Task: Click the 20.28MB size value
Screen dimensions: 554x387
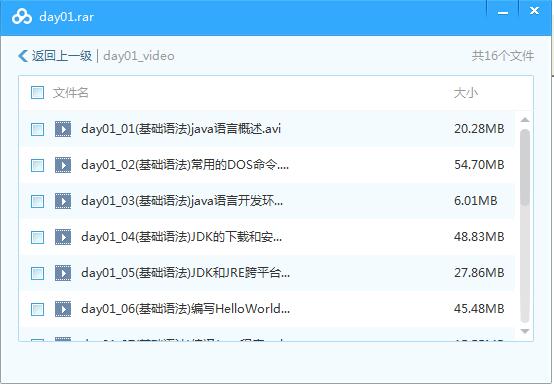Action: [479, 129]
